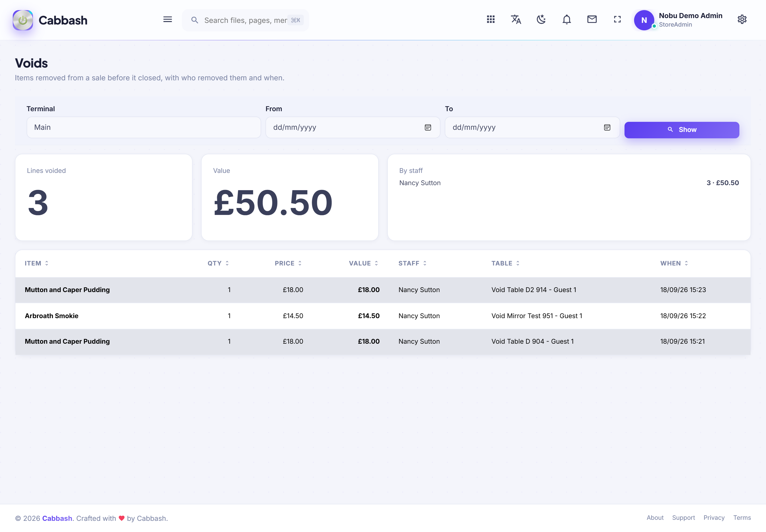This screenshot has width=766, height=532.
Task: Click 'Void Mirror Test 951 - Guest 1' cell
Action: [x=537, y=316]
